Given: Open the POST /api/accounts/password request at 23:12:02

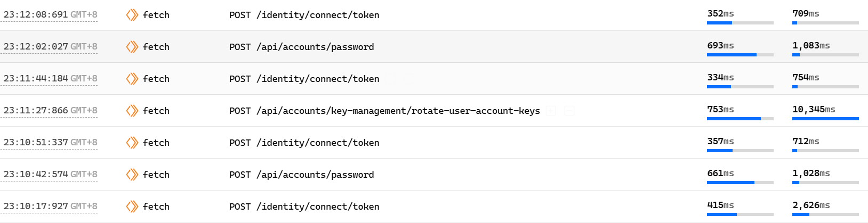Looking at the screenshot, I should point(301,47).
